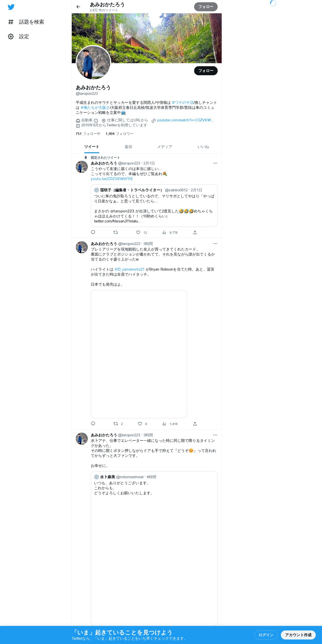Open more menu on 水卜アナ tweet
Viewport: 322px width, 644px height.
tap(215, 435)
